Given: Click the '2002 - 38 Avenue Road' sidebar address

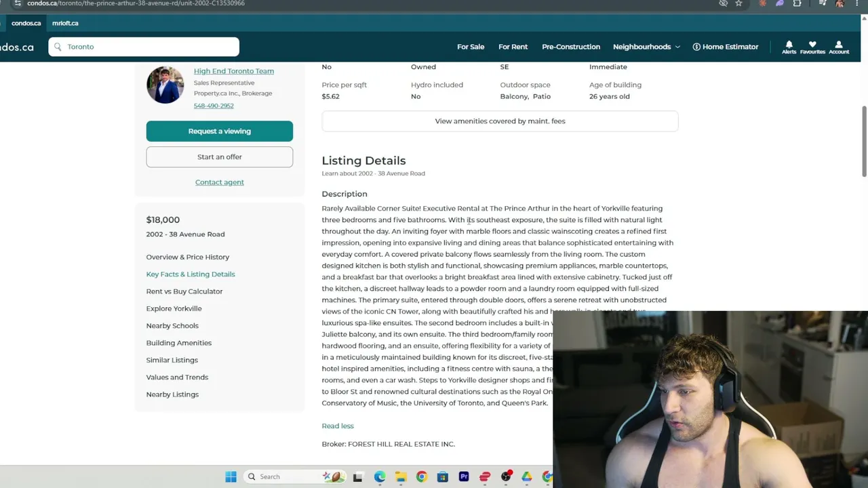Looking at the screenshot, I should 185,235.
